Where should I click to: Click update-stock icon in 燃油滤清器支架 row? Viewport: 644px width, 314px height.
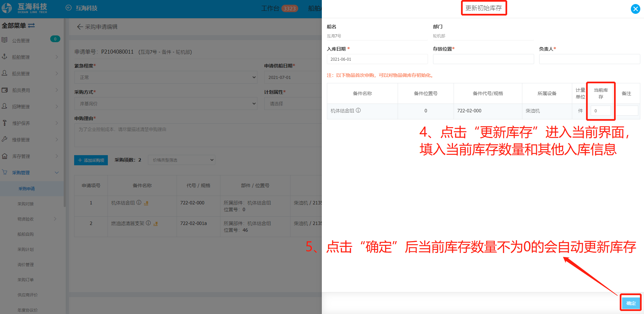(156, 224)
